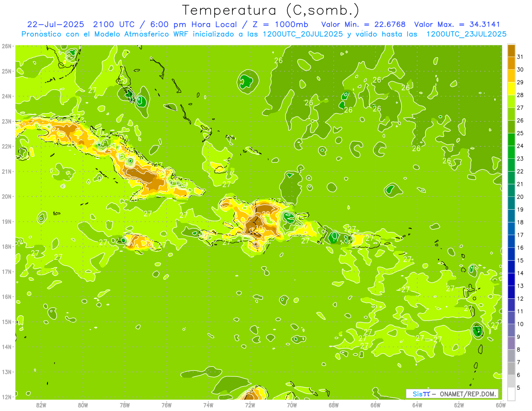Select the date text "22-Jul-2025"

(56, 24)
